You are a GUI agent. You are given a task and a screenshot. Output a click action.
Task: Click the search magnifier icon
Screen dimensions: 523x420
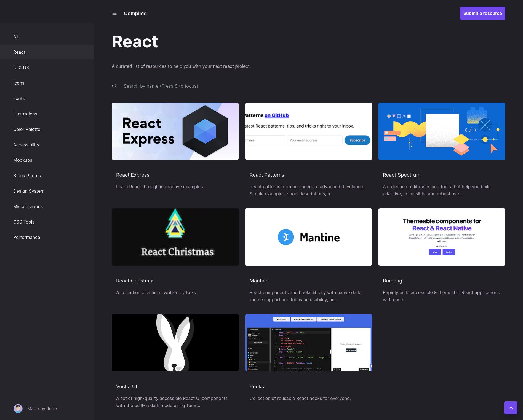[114, 86]
